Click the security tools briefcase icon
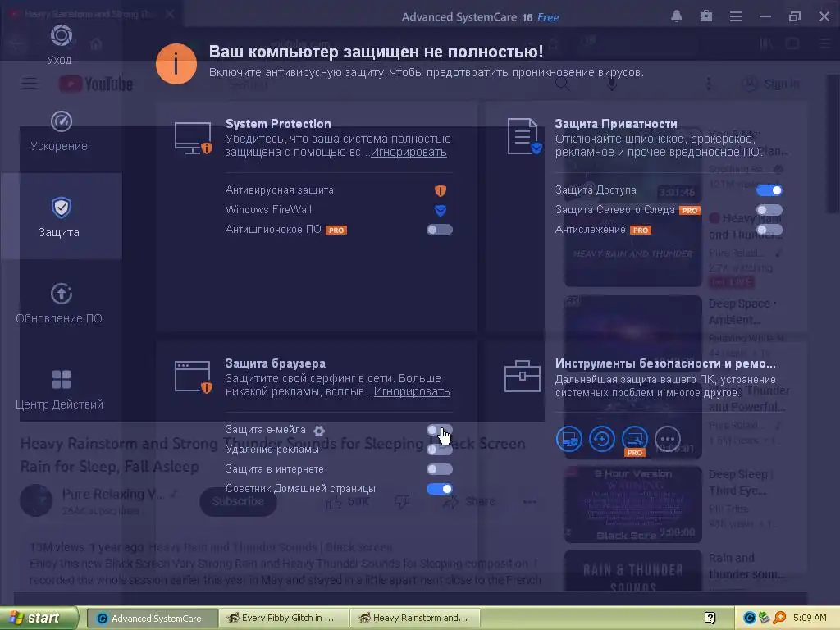This screenshot has height=630, width=840. pos(523,376)
